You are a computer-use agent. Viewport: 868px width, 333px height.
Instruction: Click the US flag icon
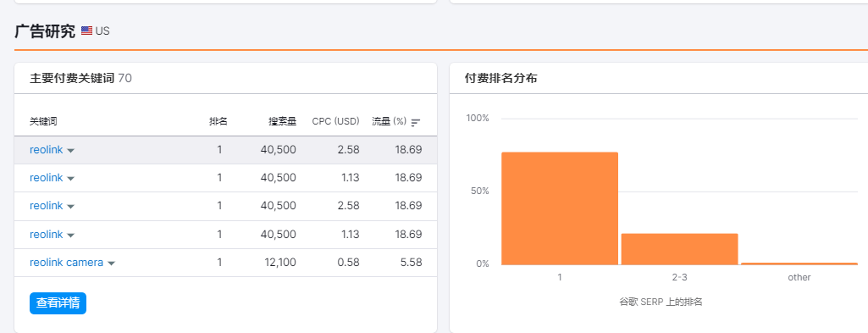(87, 31)
